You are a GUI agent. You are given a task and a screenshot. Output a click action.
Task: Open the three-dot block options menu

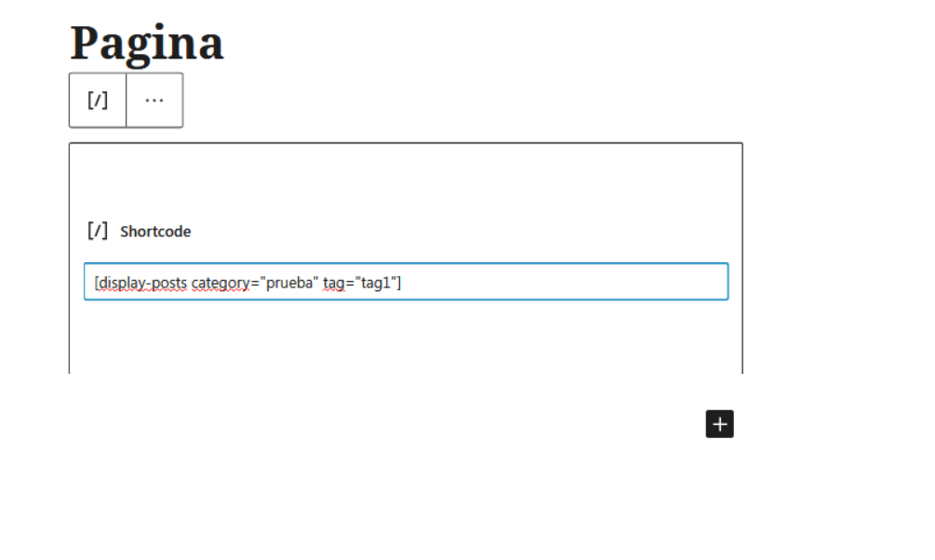tap(154, 100)
